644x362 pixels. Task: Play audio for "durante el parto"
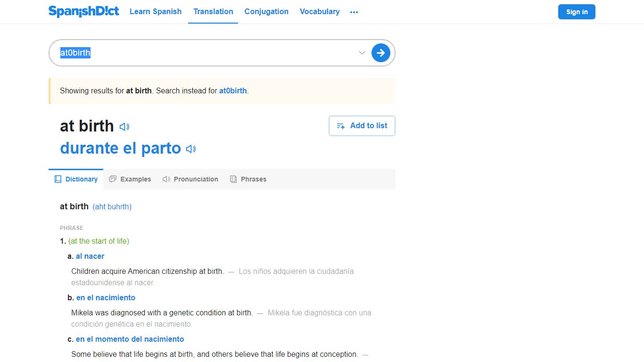pyautogui.click(x=191, y=149)
